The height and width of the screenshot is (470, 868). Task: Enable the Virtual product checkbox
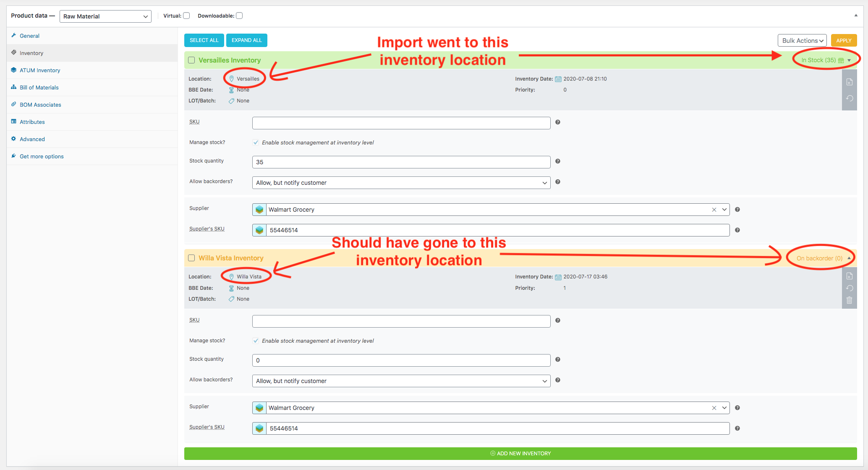pyautogui.click(x=186, y=15)
